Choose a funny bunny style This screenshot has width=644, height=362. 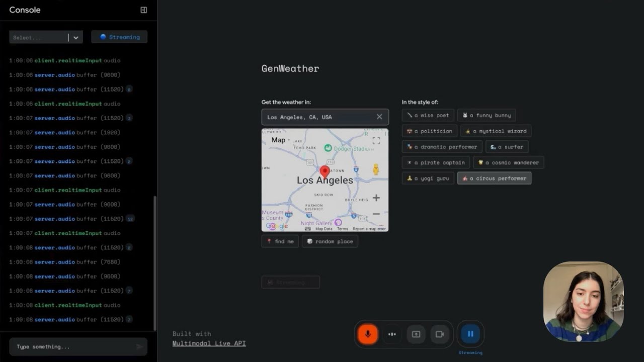pos(487,115)
